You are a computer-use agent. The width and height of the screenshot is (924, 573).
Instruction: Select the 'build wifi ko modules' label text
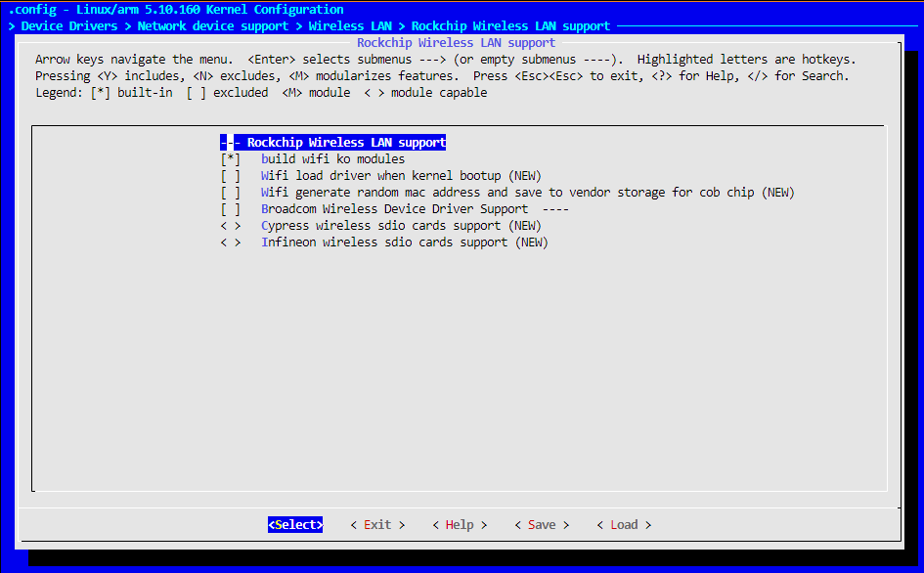click(333, 159)
